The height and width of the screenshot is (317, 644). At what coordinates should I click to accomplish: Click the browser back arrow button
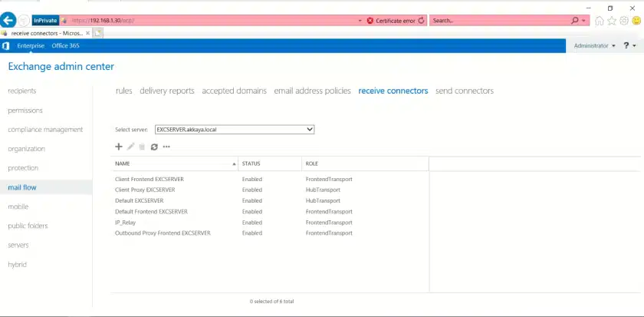(x=9, y=21)
